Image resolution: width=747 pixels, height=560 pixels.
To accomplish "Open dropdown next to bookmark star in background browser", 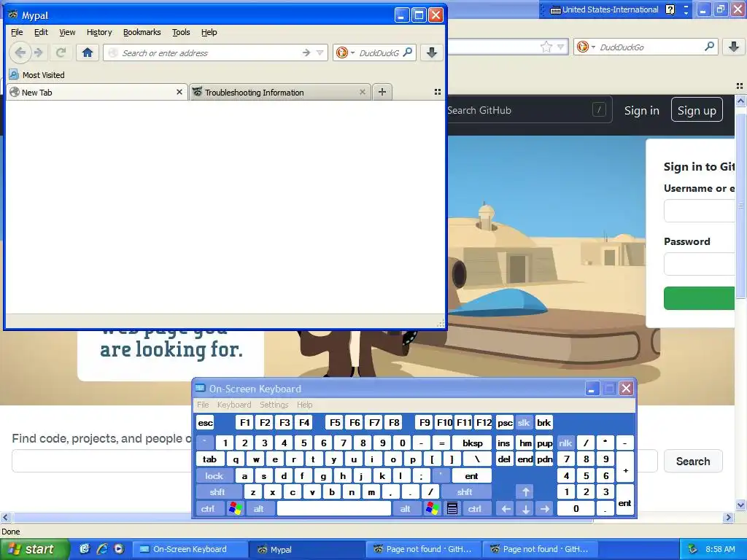I will pyautogui.click(x=561, y=47).
